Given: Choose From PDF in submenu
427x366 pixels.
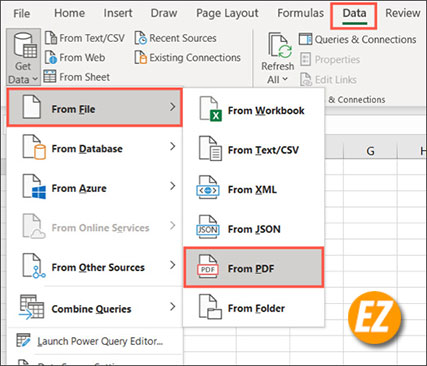Looking at the screenshot, I should 254,267.
